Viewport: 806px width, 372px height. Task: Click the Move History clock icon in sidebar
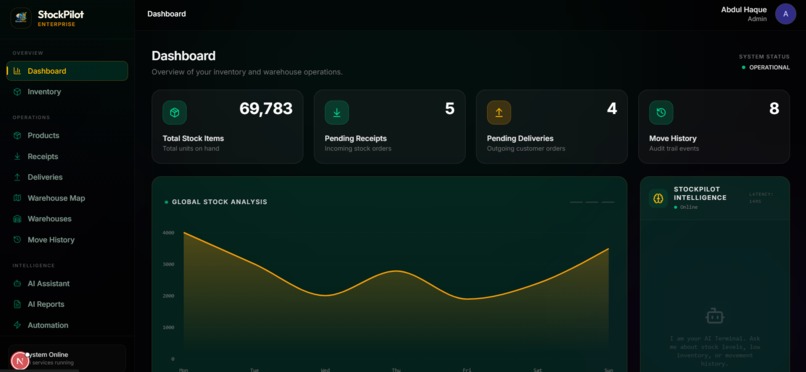[x=17, y=239]
